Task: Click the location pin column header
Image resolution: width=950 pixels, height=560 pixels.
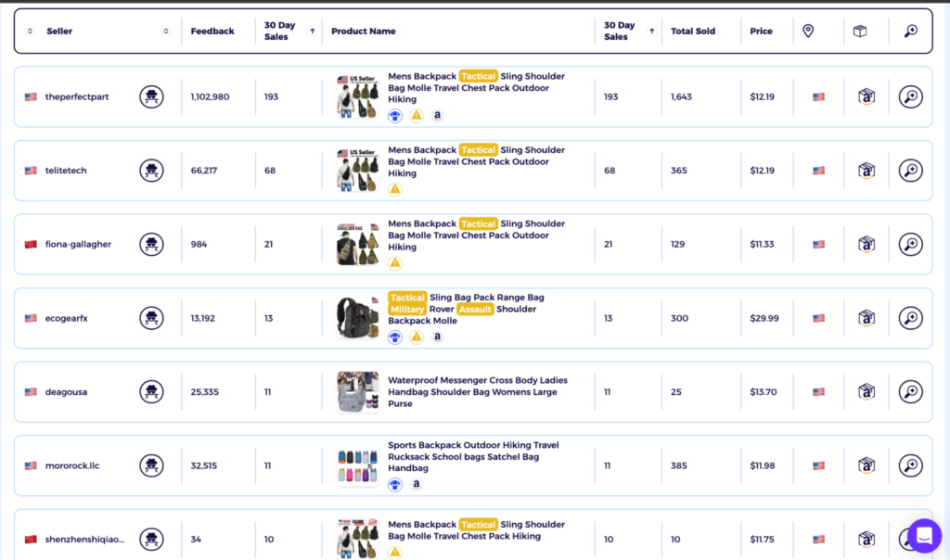Action: point(808,31)
